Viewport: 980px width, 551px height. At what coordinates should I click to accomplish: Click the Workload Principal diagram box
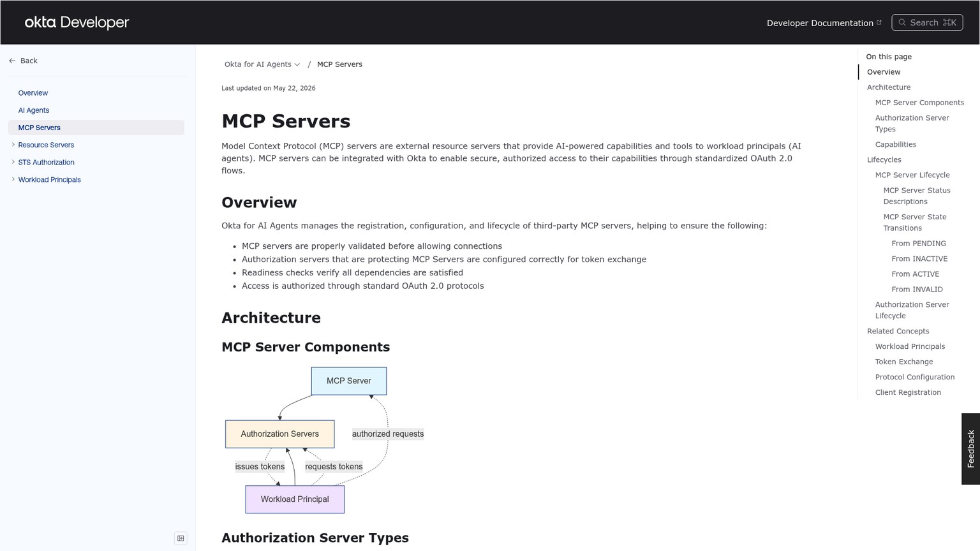coord(295,499)
